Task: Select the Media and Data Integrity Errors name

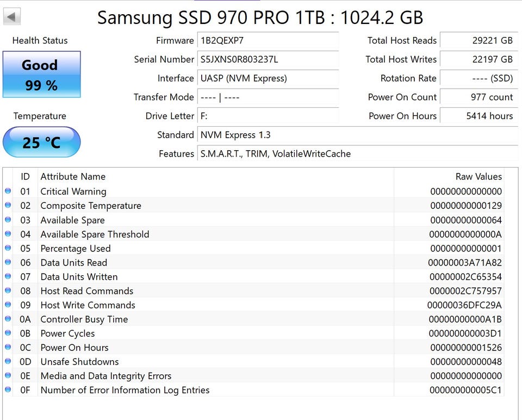Action: (106, 376)
